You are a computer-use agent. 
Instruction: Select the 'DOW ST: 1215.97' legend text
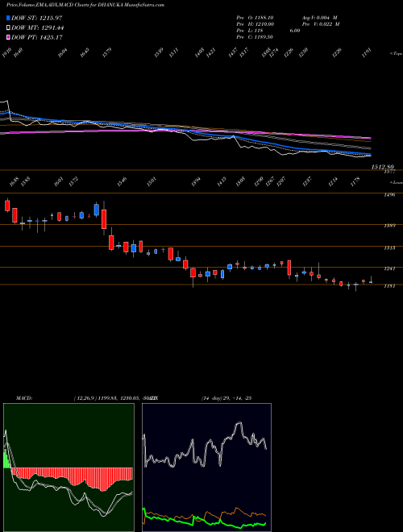[36, 18]
